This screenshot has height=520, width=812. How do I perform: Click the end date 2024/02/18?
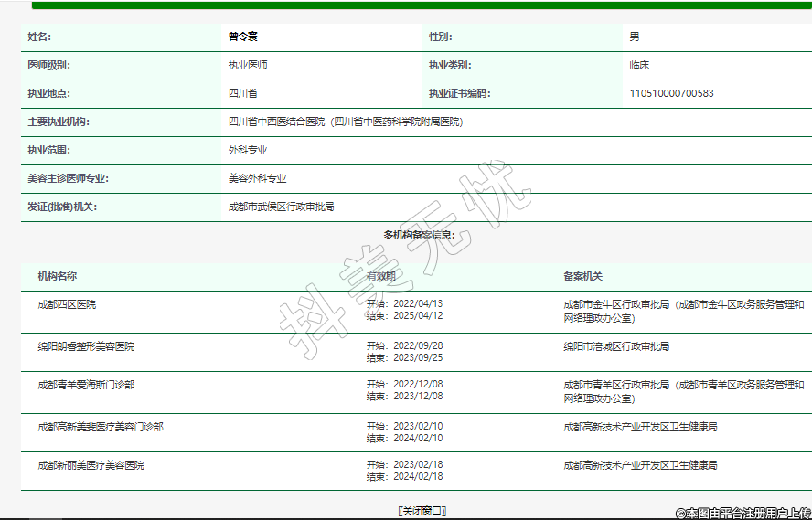tap(417, 476)
